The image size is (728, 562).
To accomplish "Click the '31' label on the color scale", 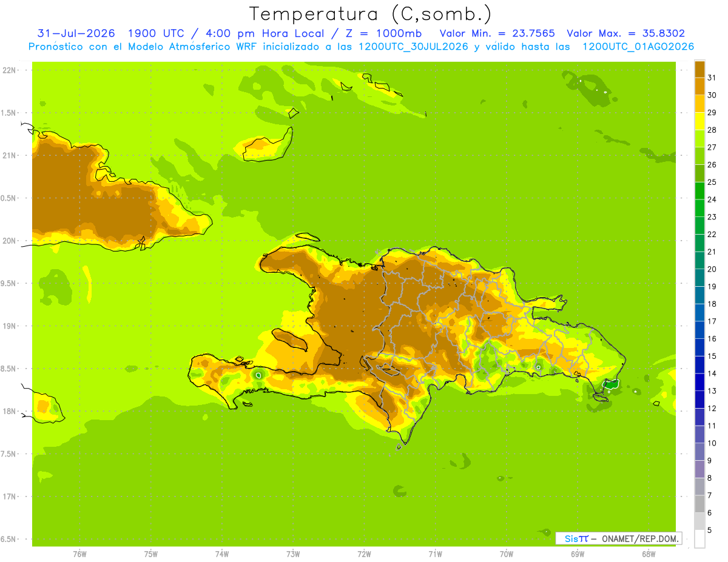I will [712, 78].
